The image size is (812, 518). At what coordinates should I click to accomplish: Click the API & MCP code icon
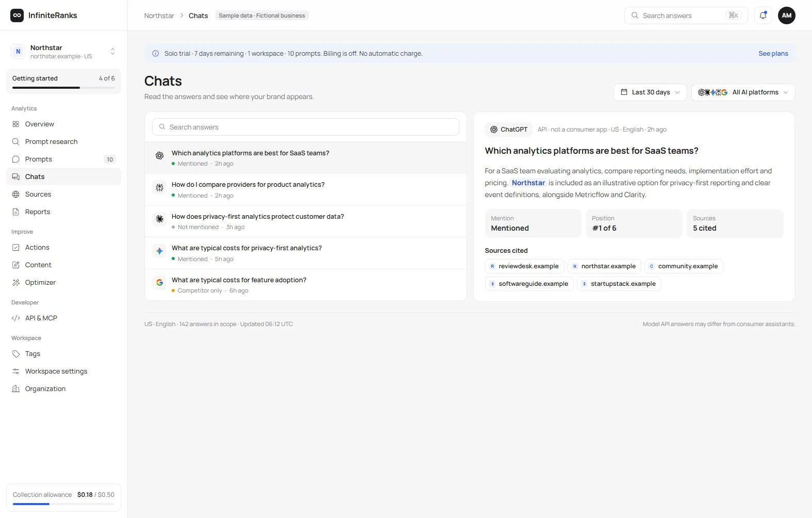coord(16,318)
